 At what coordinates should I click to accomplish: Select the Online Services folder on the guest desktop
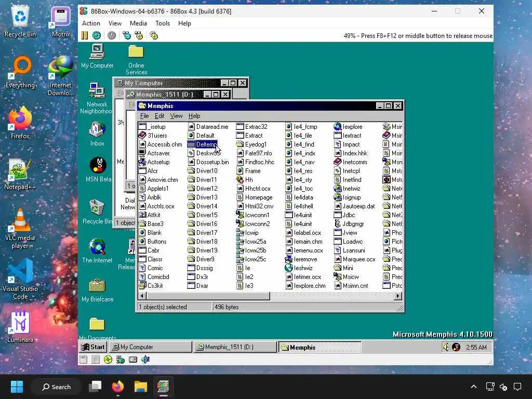click(x=136, y=60)
